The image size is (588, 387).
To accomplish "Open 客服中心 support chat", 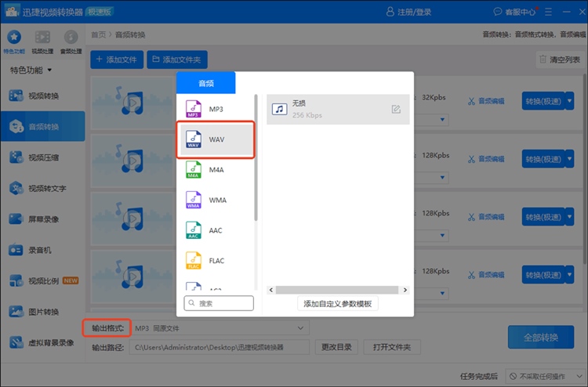I will [514, 12].
